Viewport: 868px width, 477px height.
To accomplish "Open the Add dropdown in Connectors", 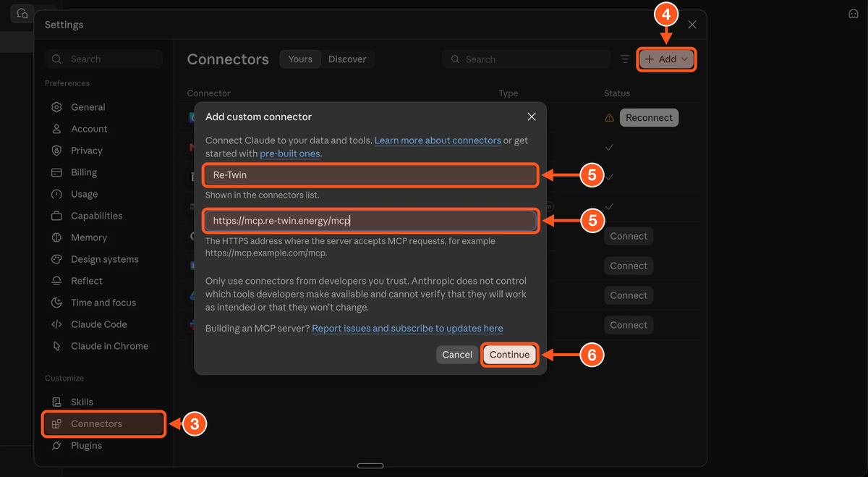I will [666, 59].
